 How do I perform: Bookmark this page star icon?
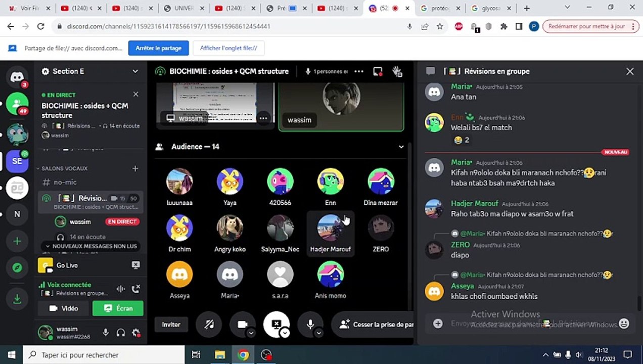440,26
